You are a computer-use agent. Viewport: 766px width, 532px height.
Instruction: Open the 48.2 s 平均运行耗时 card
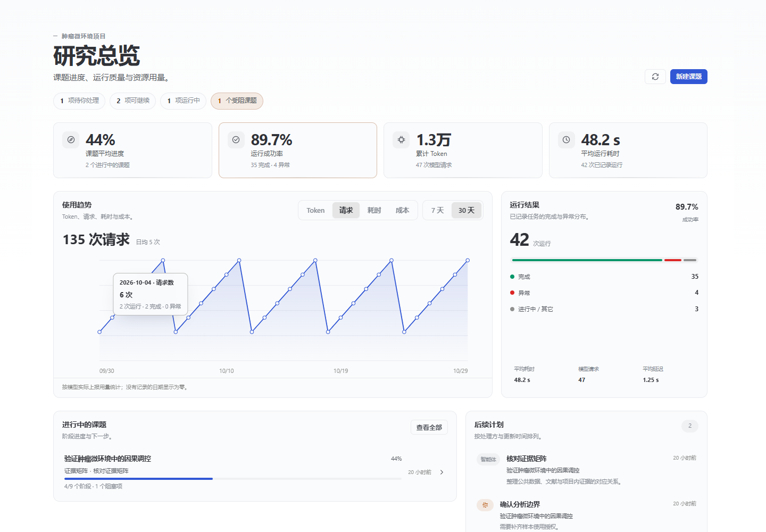click(x=628, y=150)
